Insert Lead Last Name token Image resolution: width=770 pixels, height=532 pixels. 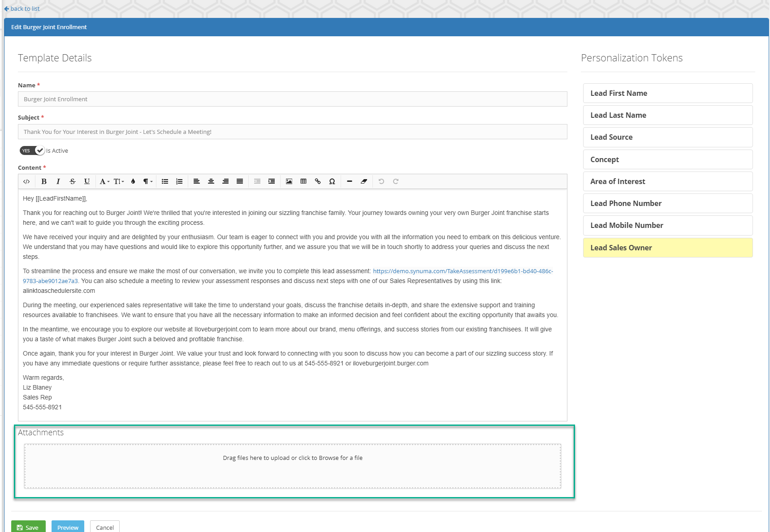click(668, 115)
